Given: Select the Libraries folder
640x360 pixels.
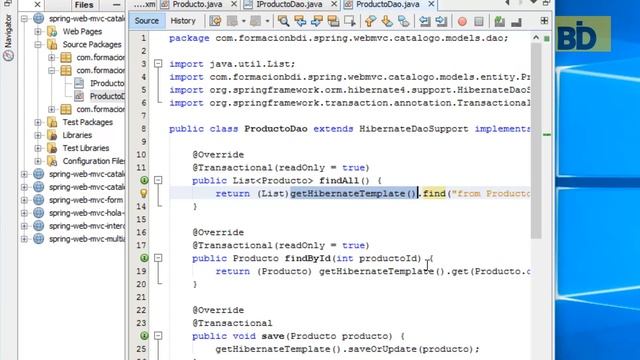Looking at the screenshot, I should click(x=77, y=135).
